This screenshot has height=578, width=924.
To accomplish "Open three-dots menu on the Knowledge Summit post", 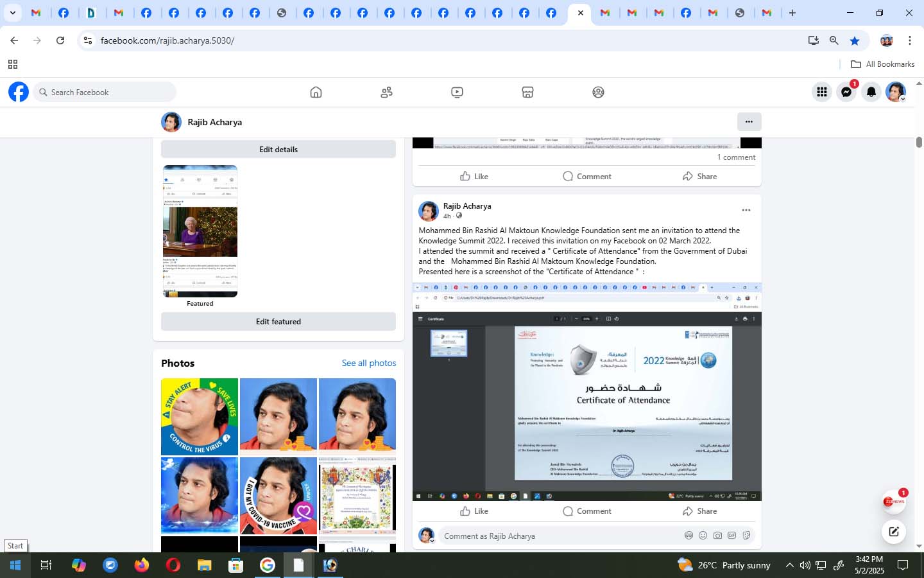I will pos(746,210).
